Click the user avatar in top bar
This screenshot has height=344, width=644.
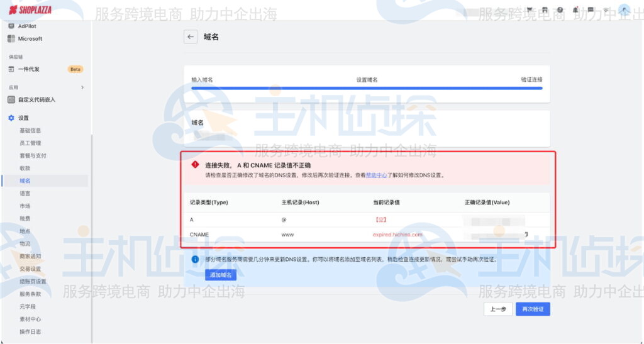click(625, 10)
